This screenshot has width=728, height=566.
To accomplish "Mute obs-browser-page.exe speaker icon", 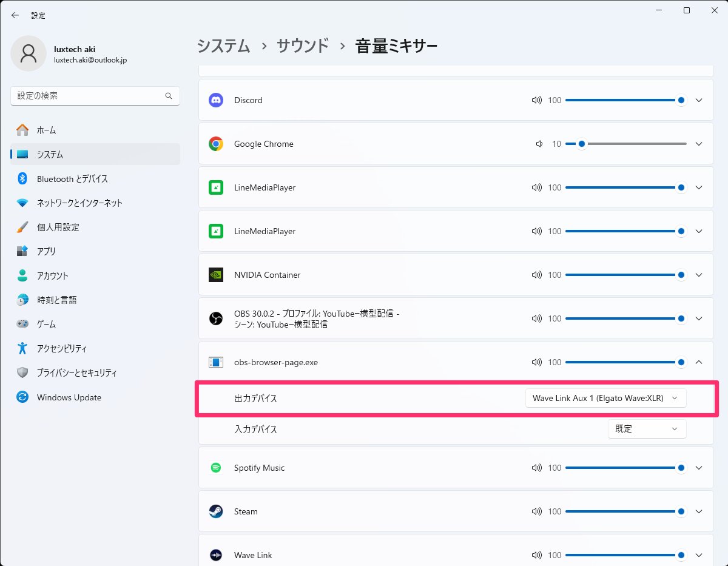I will point(536,362).
